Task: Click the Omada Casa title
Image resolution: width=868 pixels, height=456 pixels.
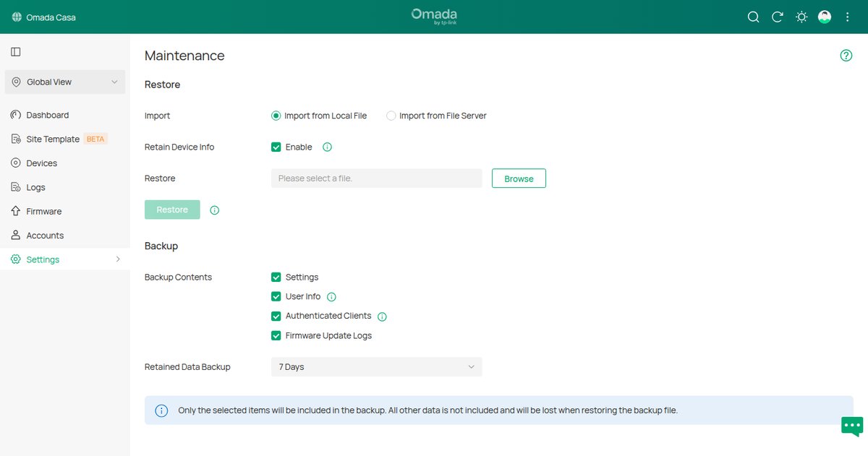Action: coord(51,17)
